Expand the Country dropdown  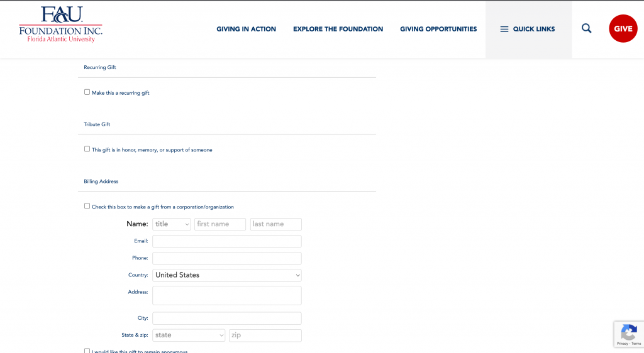pos(226,275)
